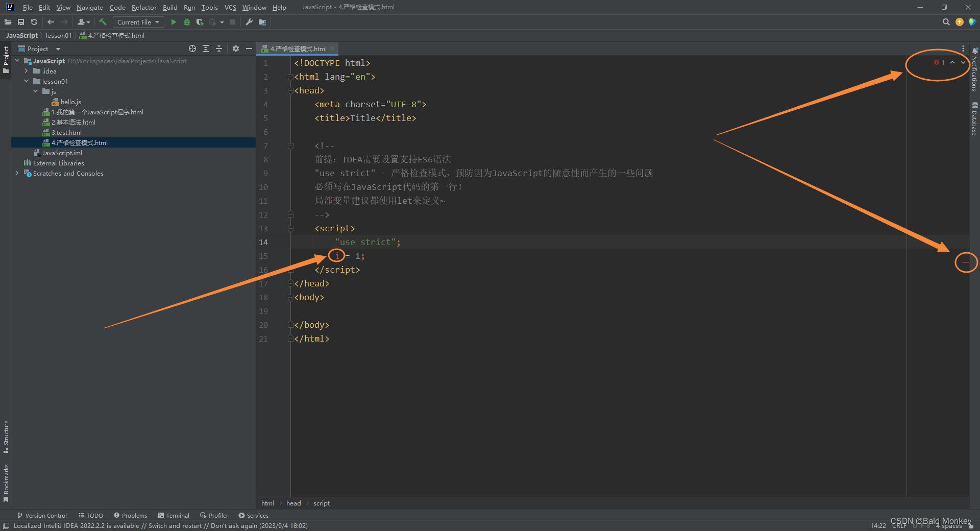Open the Refactor menu
Image resolution: width=980 pixels, height=531 pixels.
pos(144,7)
